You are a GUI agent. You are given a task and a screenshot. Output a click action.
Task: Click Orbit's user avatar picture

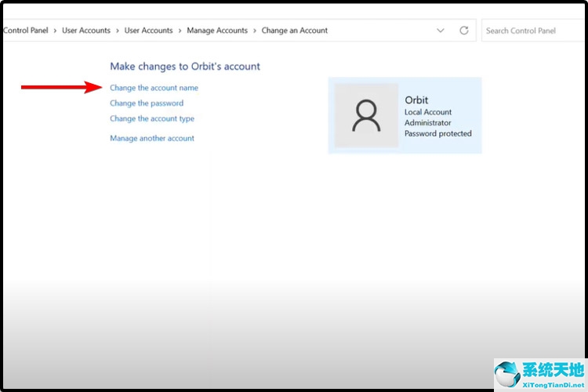(366, 116)
